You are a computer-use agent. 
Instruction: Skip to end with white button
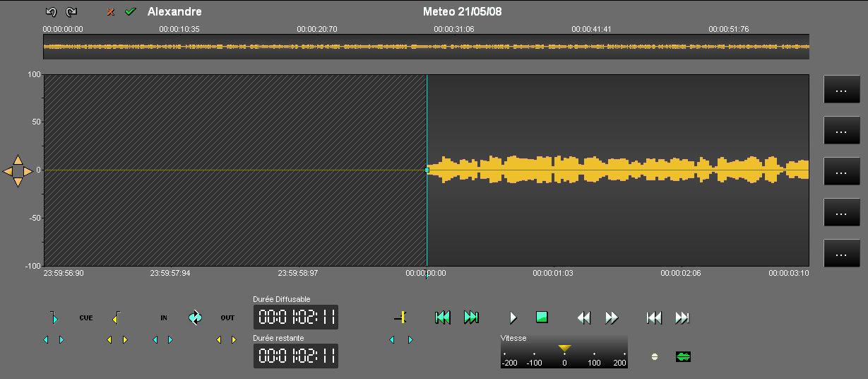click(682, 317)
